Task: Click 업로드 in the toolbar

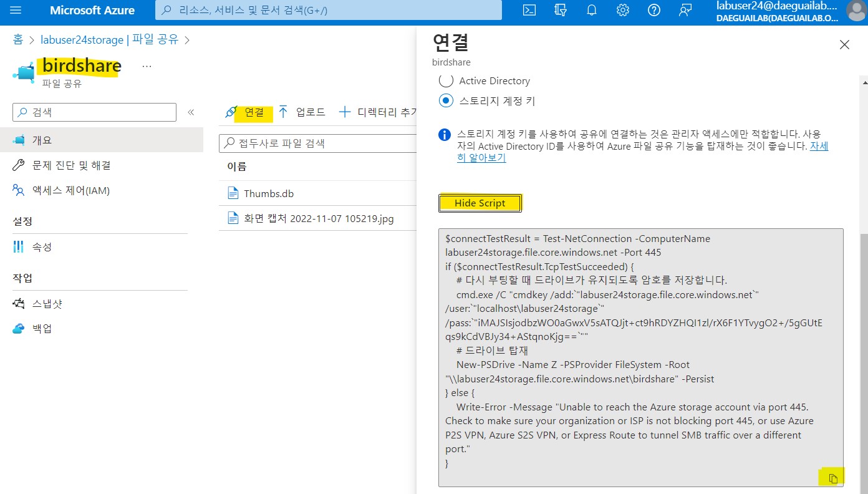Action: [302, 112]
